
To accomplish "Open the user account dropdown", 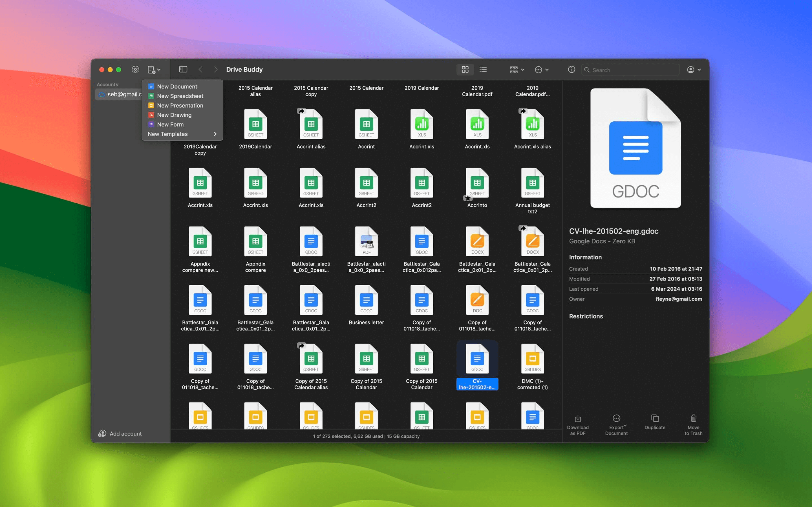I will point(694,70).
